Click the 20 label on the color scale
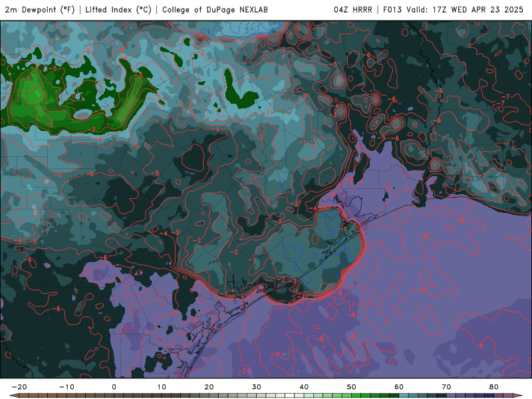This screenshot has width=532, height=399. pyautogui.click(x=209, y=387)
